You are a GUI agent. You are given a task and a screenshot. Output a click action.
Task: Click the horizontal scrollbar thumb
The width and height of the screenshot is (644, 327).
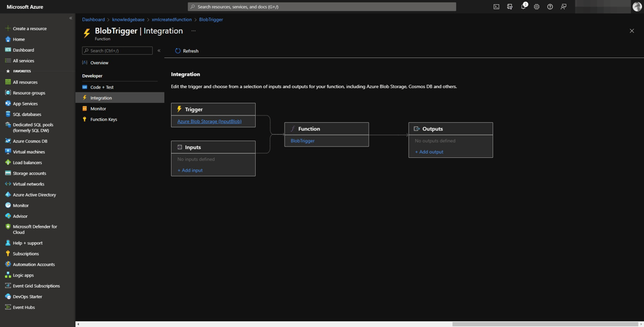[545, 324]
